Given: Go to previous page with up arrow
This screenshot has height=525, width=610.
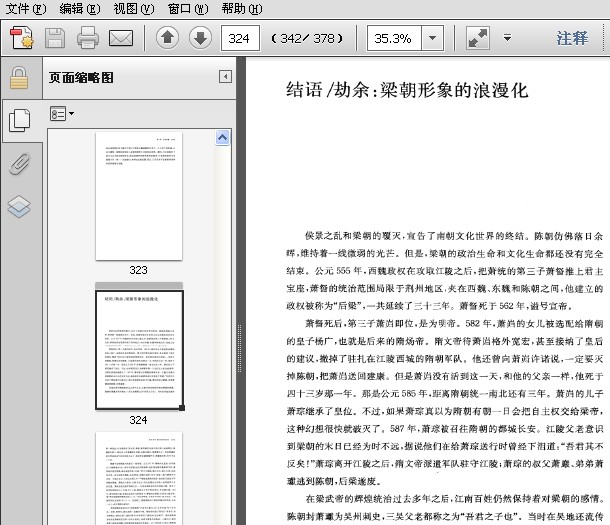Looking at the screenshot, I should click(x=167, y=38).
